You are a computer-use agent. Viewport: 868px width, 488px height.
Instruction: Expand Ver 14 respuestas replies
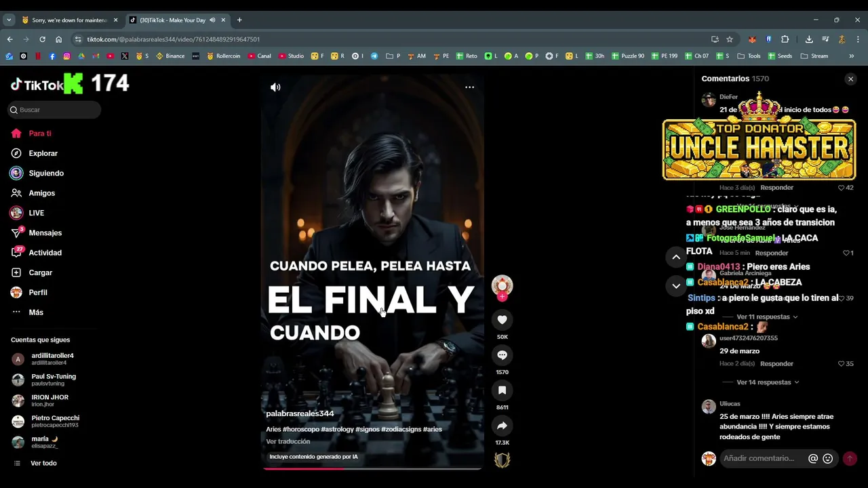767,382
